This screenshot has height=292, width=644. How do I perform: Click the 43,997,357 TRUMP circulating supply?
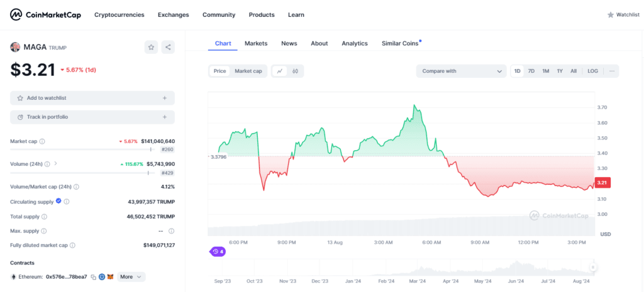(x=152, y=202)
